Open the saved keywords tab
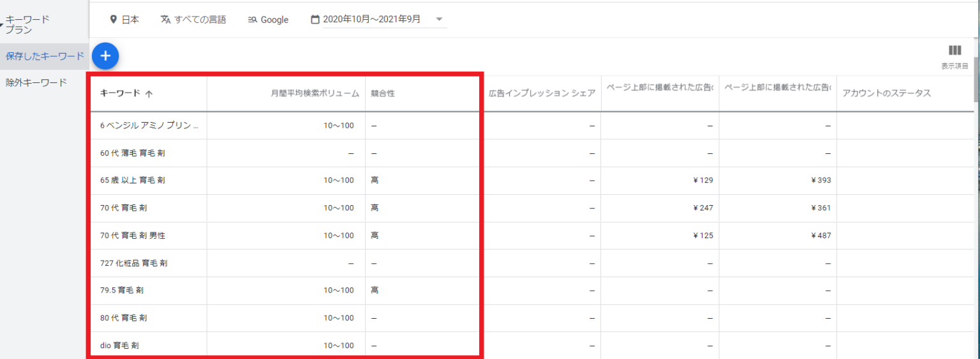 (x=45, y=57)
